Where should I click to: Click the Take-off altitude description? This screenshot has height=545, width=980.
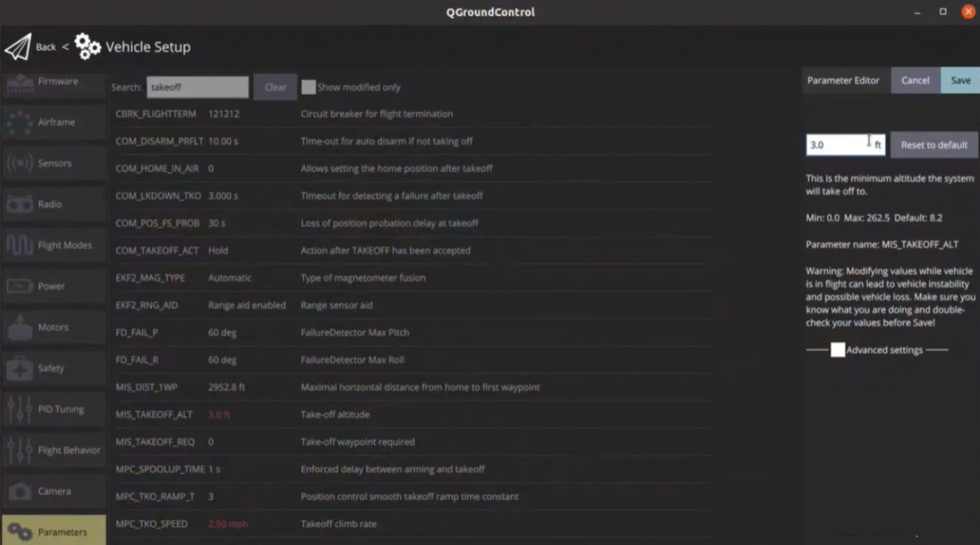(335, 414)
